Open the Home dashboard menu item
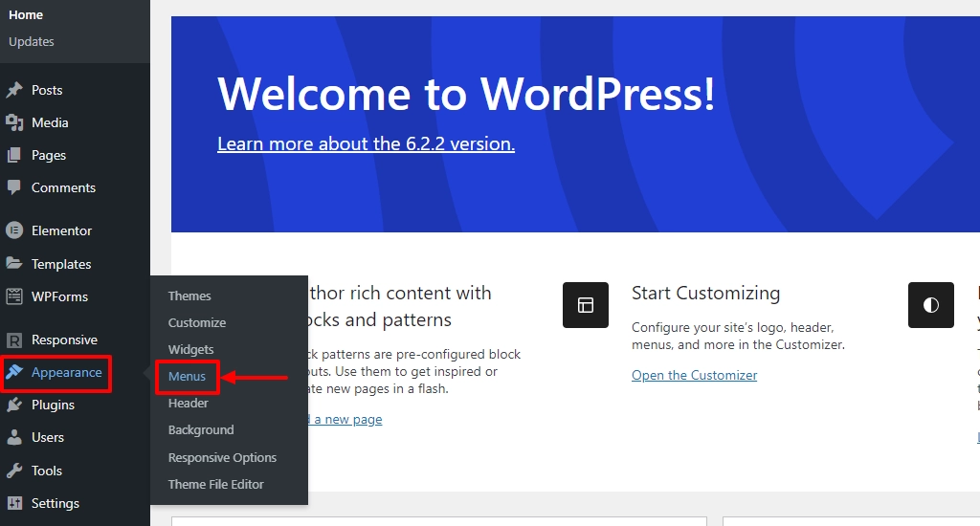Viewport: 980px width, 526px height. pyautogui.click(x=26, y=15)
